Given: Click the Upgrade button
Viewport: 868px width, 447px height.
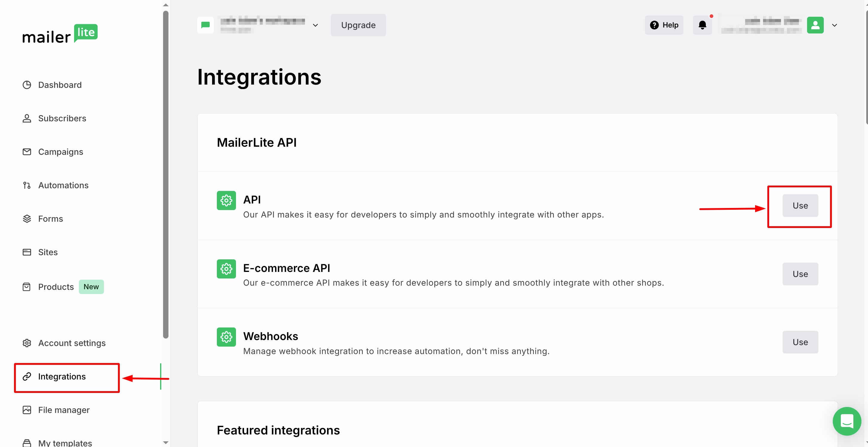Looking at the screenshot, I should coord(358,25).
